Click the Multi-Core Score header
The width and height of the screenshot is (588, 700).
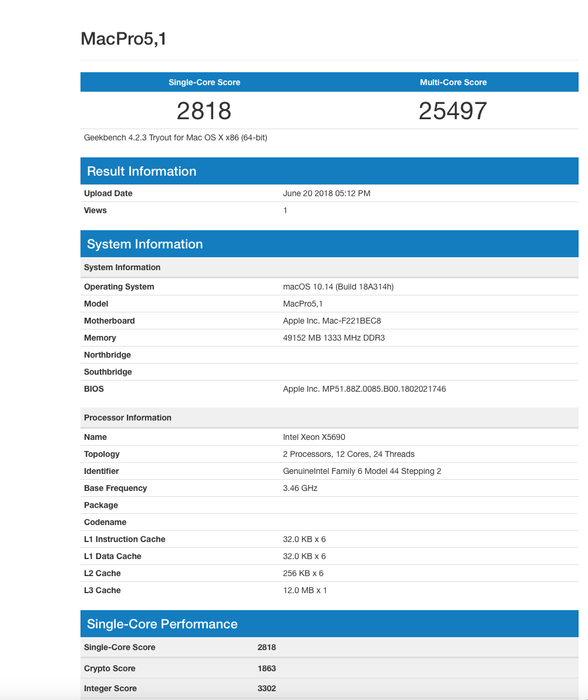click(453, 82)
